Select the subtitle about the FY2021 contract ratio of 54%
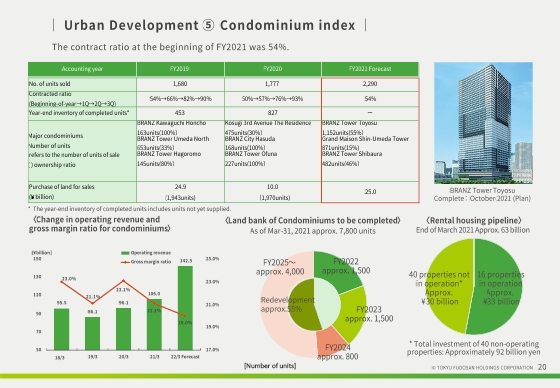560x388 pixels. [x=170, y=47]
